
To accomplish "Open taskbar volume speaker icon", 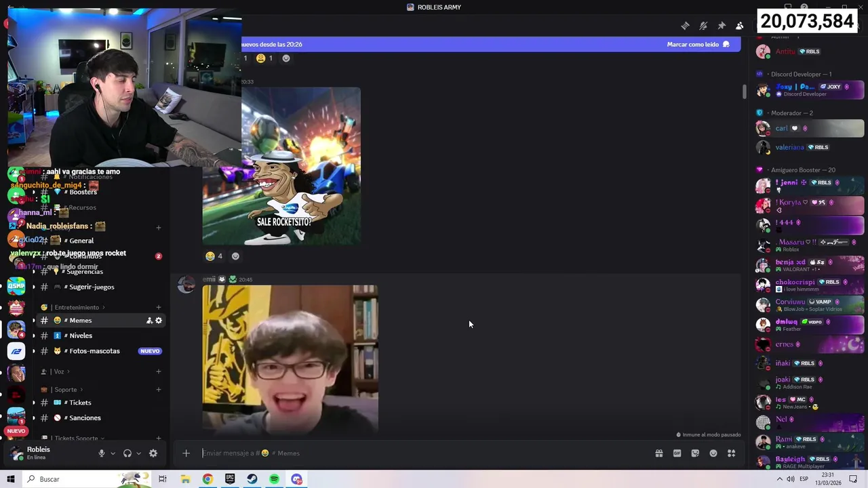I will pyautogui.click(x=790, y=479).
